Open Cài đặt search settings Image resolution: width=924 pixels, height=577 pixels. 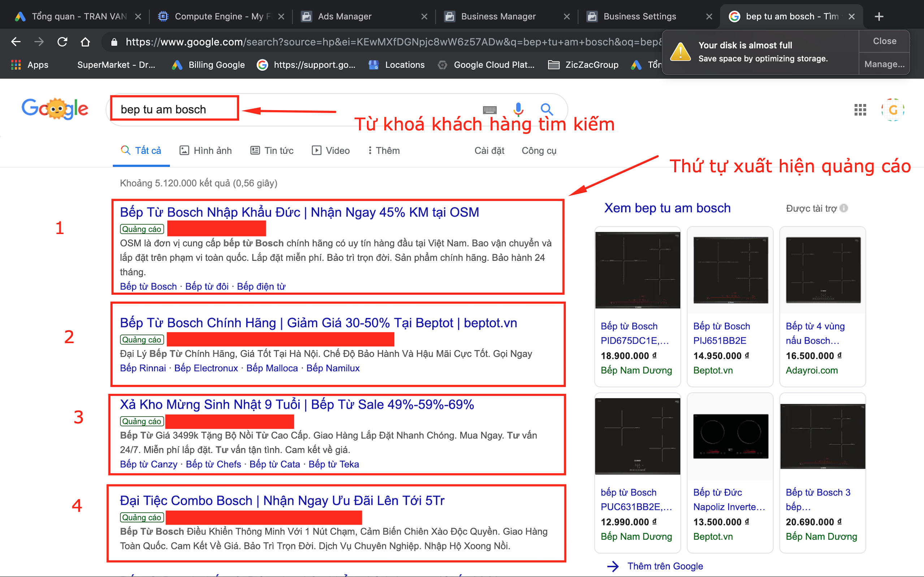coord(489,150)
